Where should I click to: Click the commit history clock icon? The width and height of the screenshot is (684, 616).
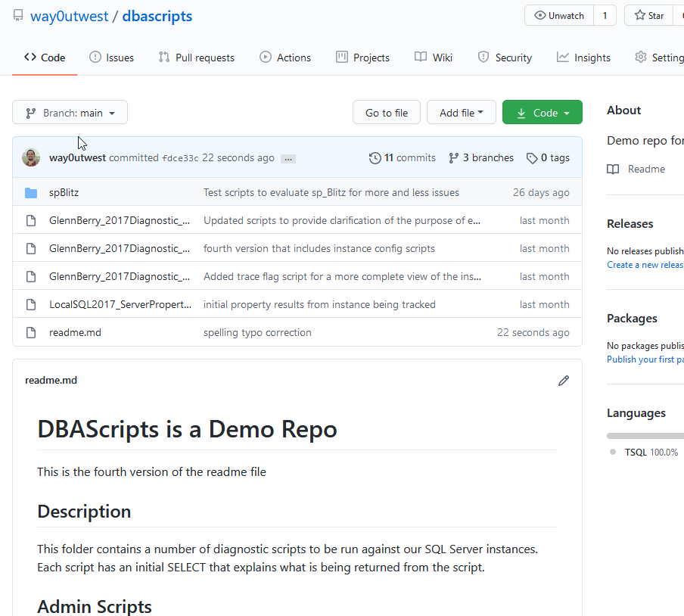(375, 158)
